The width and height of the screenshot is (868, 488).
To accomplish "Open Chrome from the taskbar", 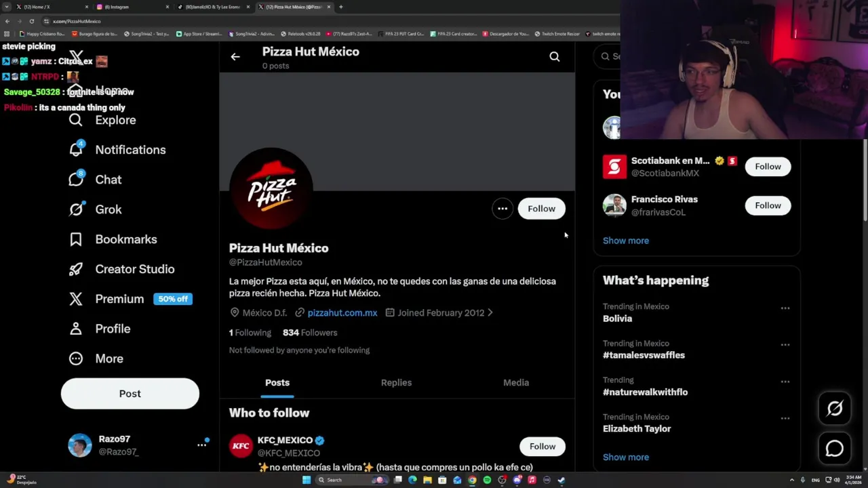I will (x=472, y=480).
